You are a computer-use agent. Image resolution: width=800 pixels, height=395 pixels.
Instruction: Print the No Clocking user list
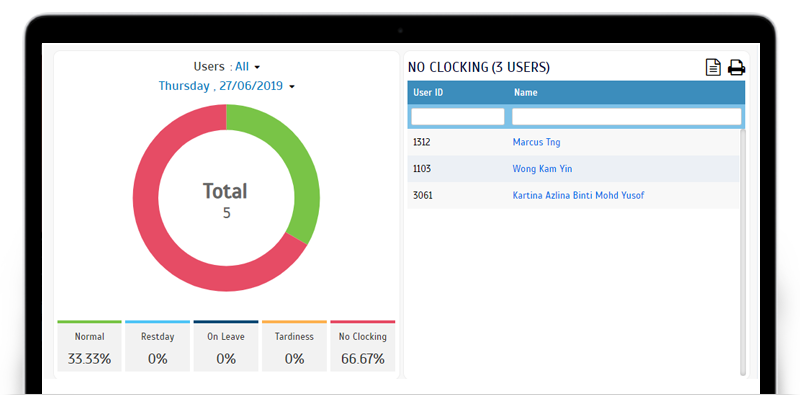coord(736,67)
